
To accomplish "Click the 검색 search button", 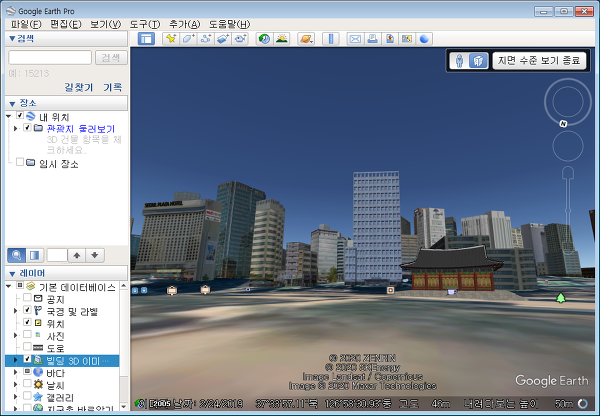I will pyautogui.click(x=111, y=58).
